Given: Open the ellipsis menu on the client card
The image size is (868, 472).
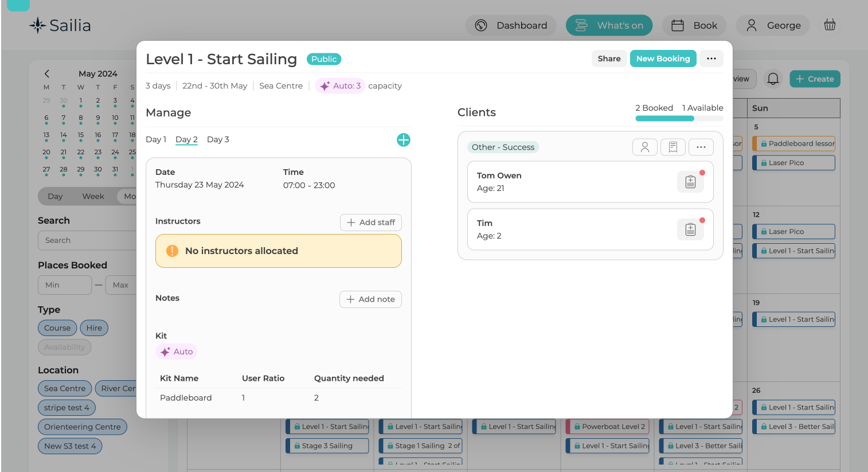Looking at the screenshot, I should coord(701,147).
